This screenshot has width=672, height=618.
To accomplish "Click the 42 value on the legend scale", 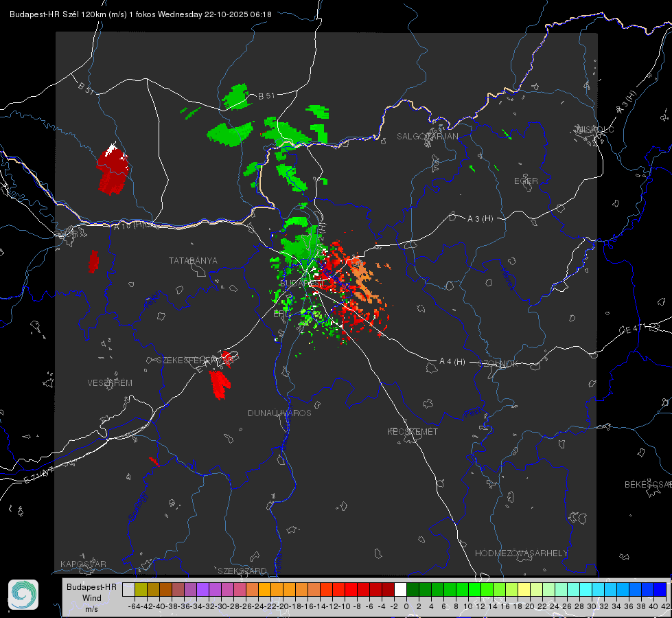I will pyautogui.click(x=666, y=606).
